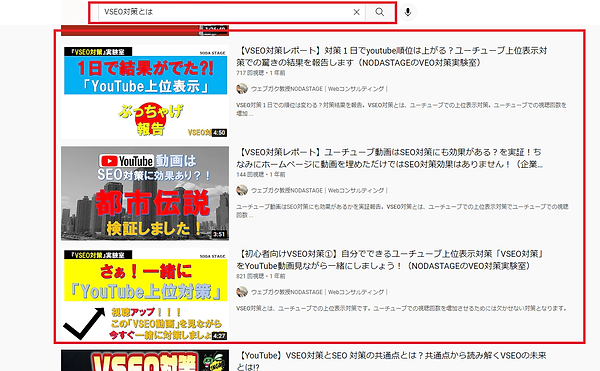Click description VSEO対策とは、ユーチューブでの上位表示対策です
The image size is (600, 371).
click(x=401, y=308)
